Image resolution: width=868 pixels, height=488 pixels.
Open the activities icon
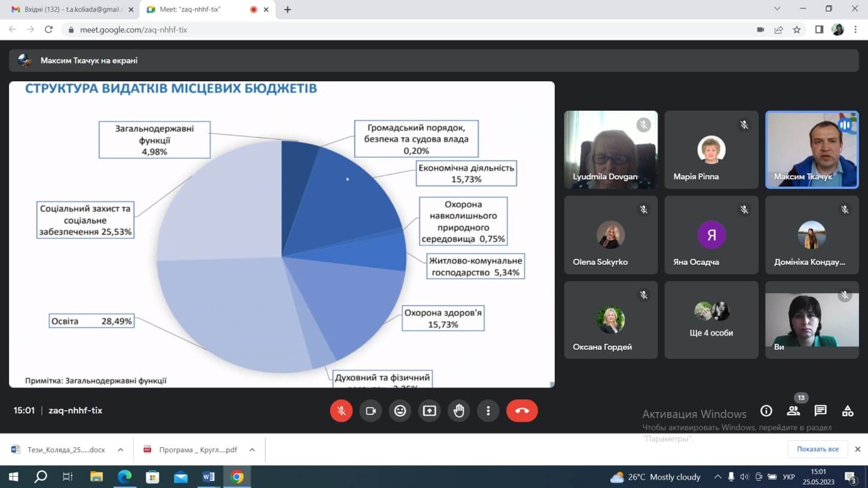pos(848,411)
